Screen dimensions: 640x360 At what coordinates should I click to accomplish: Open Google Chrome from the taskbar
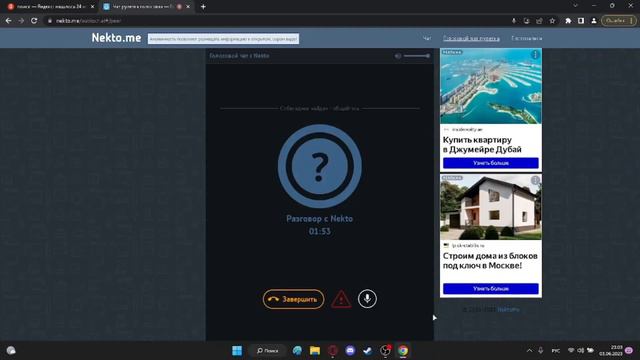click(403, 351)
